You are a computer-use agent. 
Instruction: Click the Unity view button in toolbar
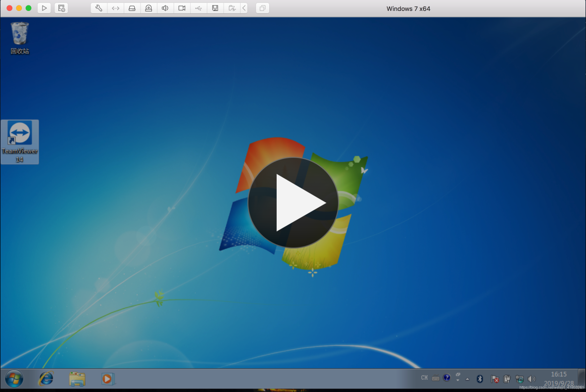click(262, 8)
